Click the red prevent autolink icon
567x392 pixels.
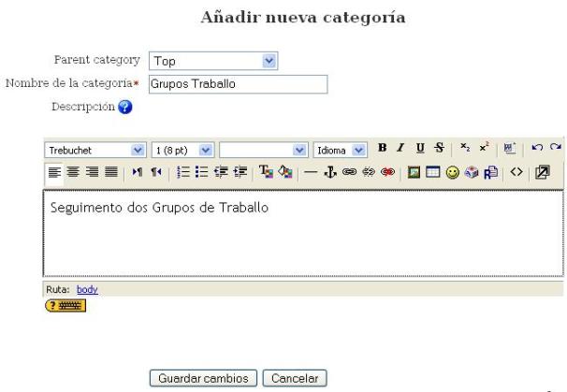click(387, 172)
